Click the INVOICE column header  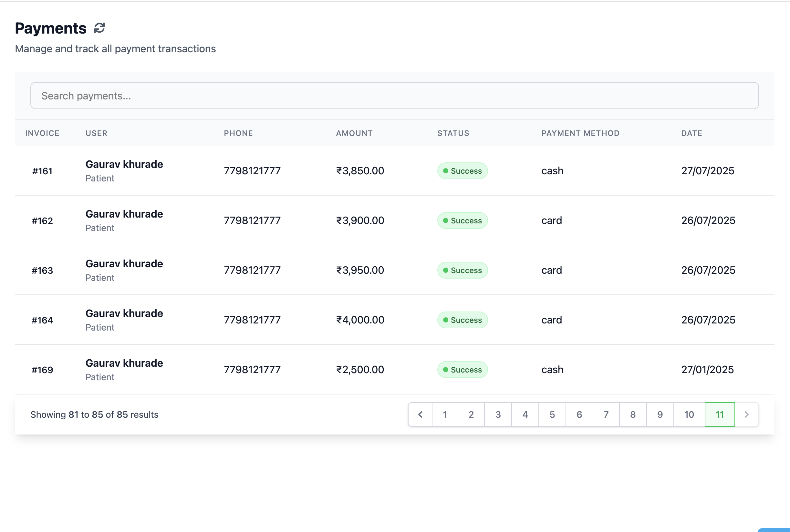(42, 133)
